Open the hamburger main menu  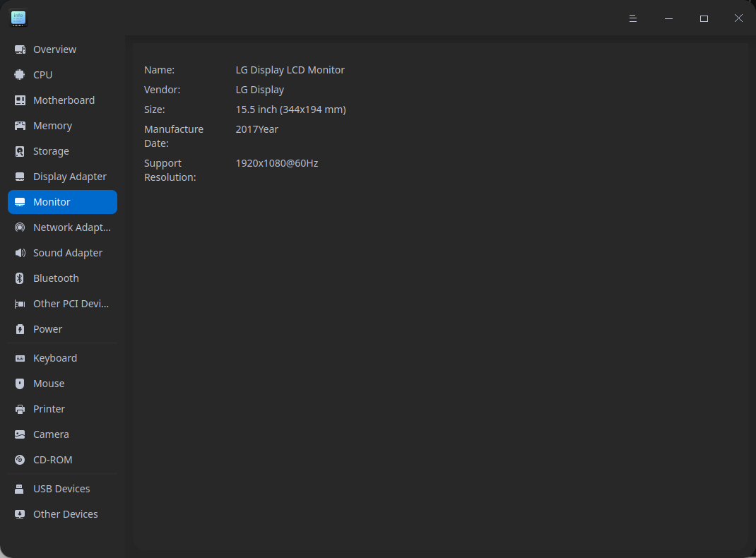coord(633,18)
